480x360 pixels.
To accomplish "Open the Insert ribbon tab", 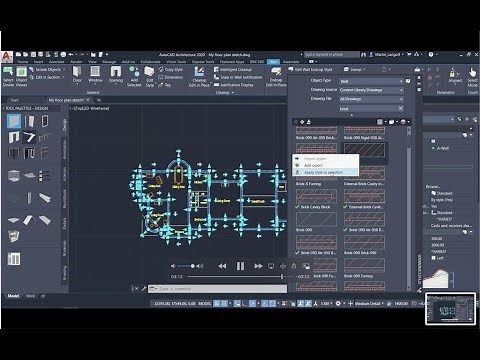I will (x=38, y=62).
